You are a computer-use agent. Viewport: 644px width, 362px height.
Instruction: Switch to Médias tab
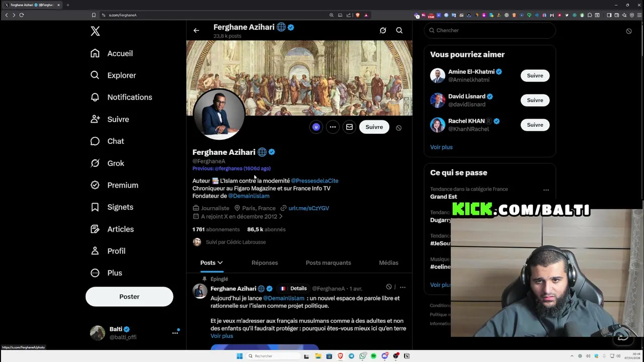(x=388, y=263)
